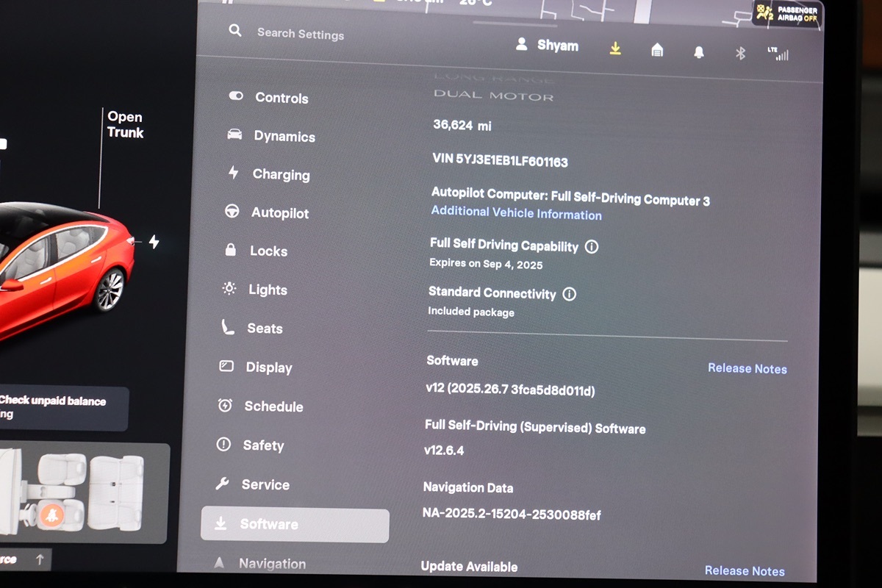882x588 pixels.
Task: Open the Locks settings section
Action: (x=268, y=251)
